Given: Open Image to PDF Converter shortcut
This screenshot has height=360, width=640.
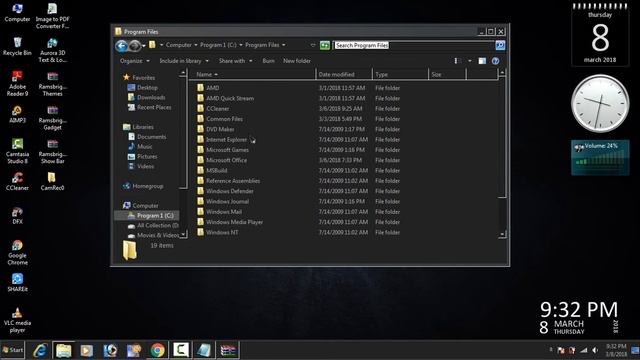Looking at the screenshot, I should point(52,16).
